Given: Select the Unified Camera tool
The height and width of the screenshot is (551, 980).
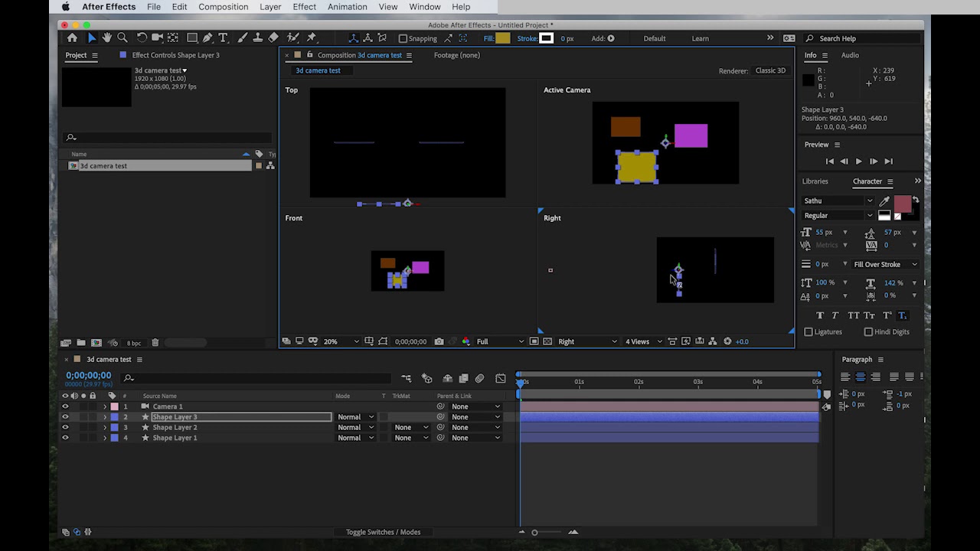Looking at the screenshot, I should pyautogui.click(x=157, y=37).
